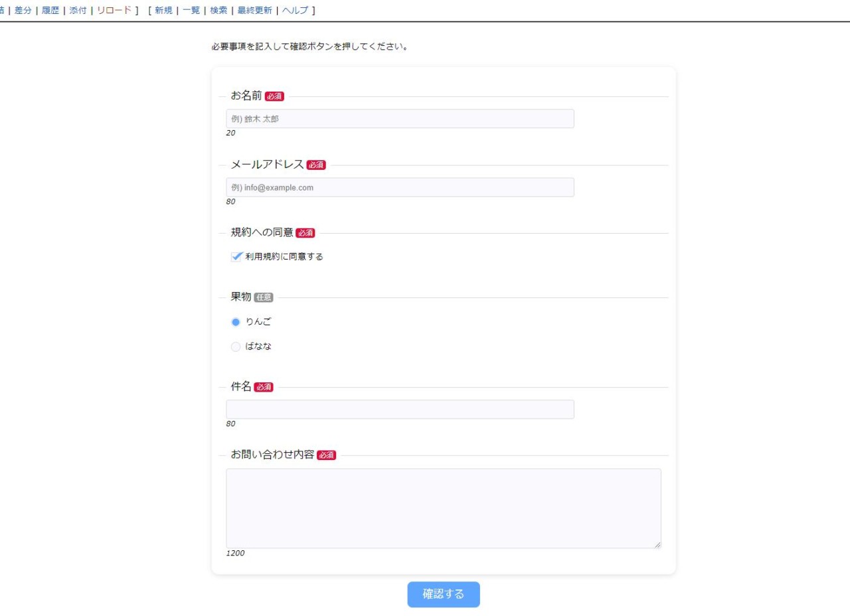
Task: Open the 履歴 (history) page link
Action: pyautogui.click(x=50, y=11)
